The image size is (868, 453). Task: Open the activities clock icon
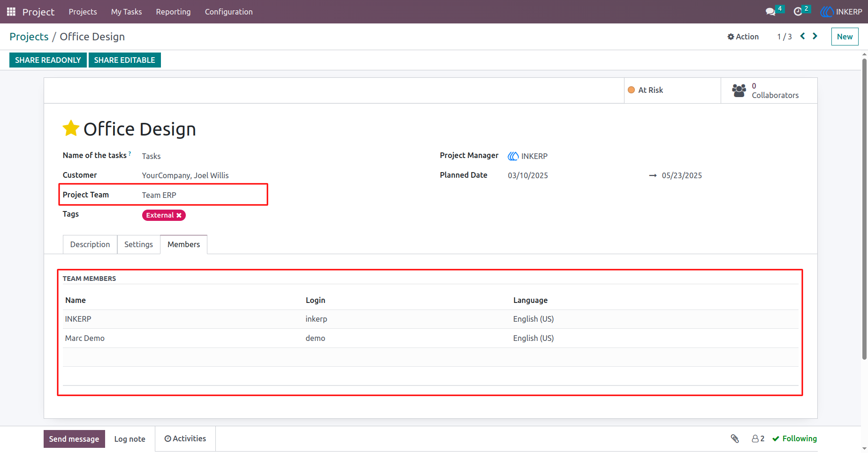798,12
